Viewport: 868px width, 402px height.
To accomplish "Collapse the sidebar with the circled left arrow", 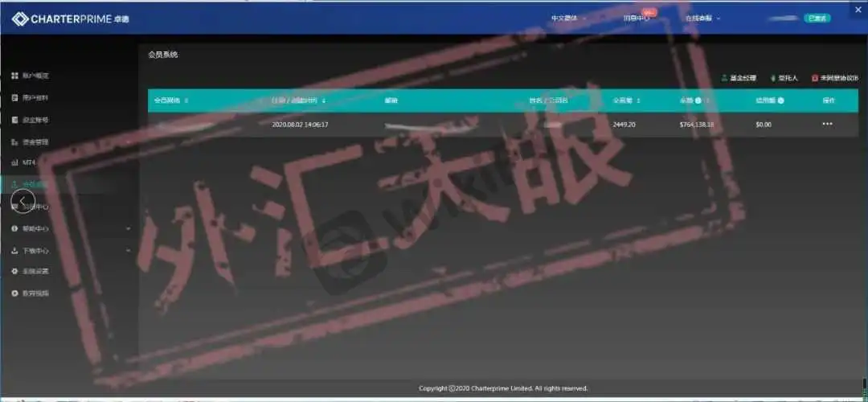I will point(23,200).
